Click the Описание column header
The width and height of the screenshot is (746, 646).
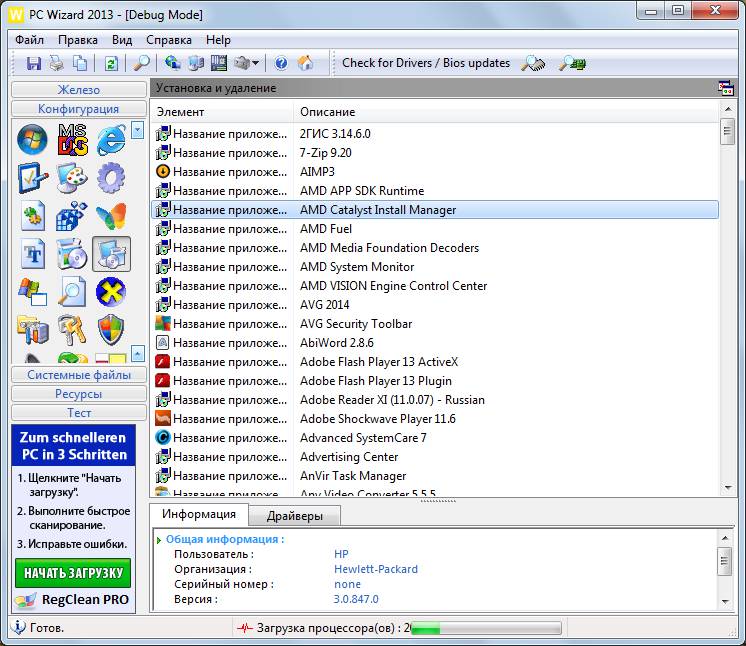pyautogui.click(x=505, y=112)
